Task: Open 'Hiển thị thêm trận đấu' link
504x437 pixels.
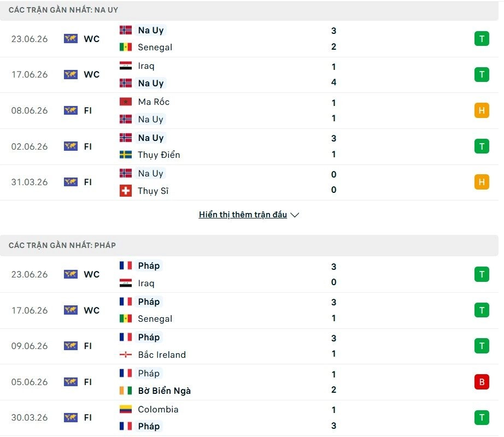Action: pyautogui.click(x=243, y=215)
